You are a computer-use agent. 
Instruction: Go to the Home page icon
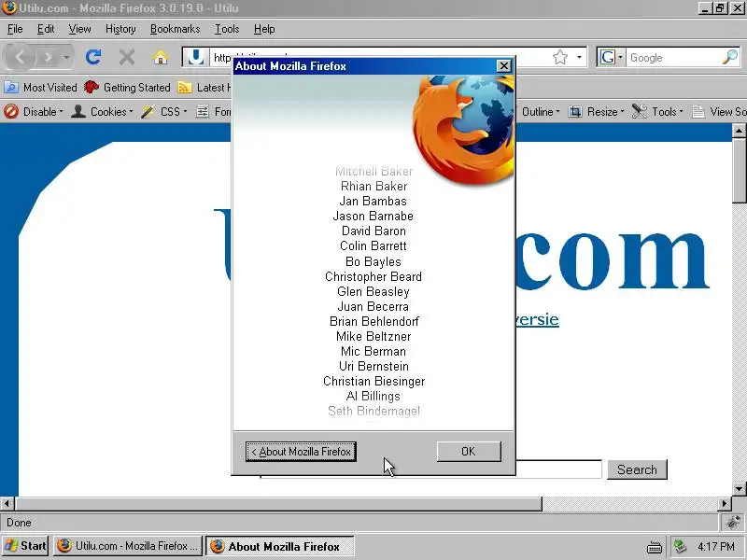coord(161,58)
